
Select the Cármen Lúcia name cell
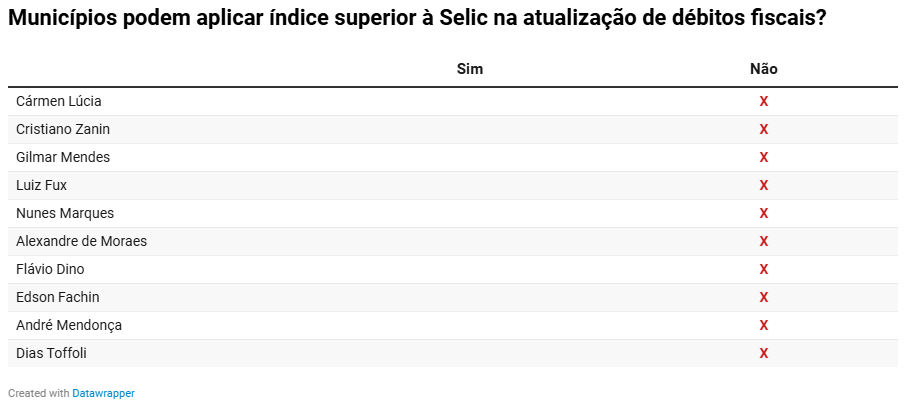[59, 101]
